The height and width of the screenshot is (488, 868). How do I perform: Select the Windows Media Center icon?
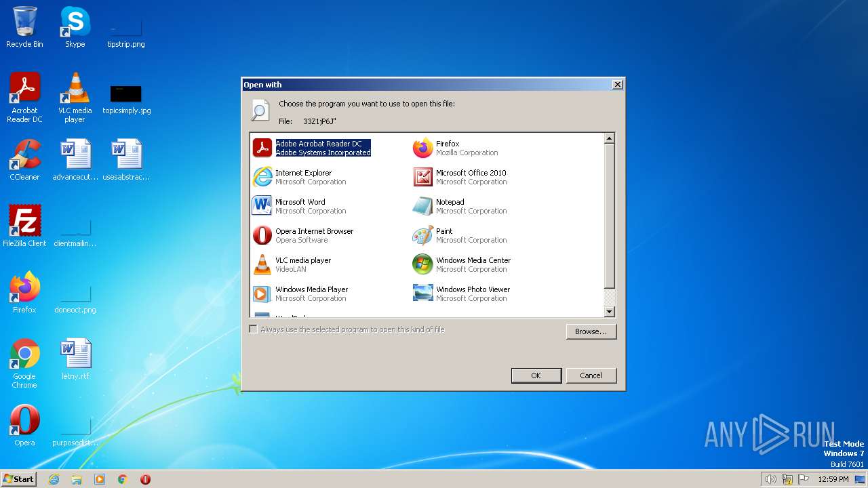[x=423, y=264]
